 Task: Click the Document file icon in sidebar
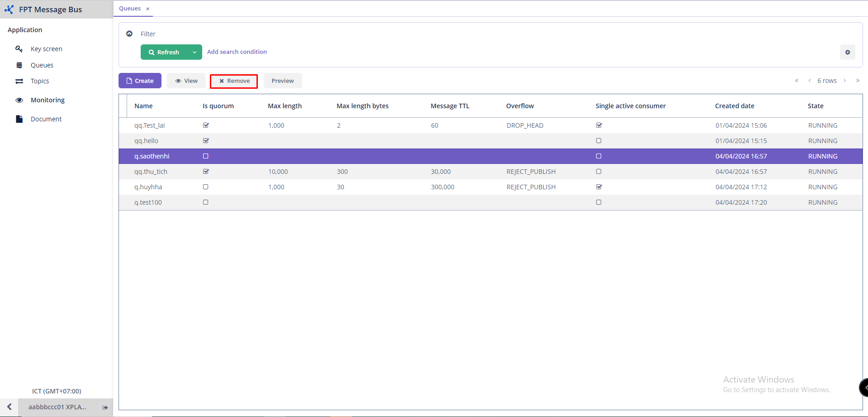click(19, 119)
